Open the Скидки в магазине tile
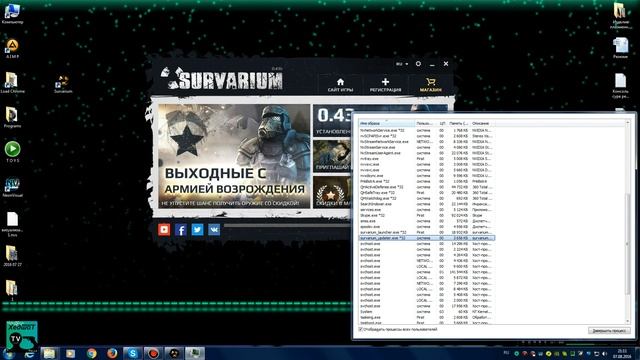640x360 pixels. point(332,192)
